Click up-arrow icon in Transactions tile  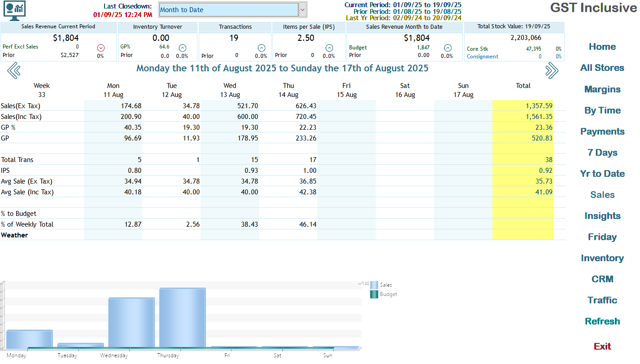(261, 48)
